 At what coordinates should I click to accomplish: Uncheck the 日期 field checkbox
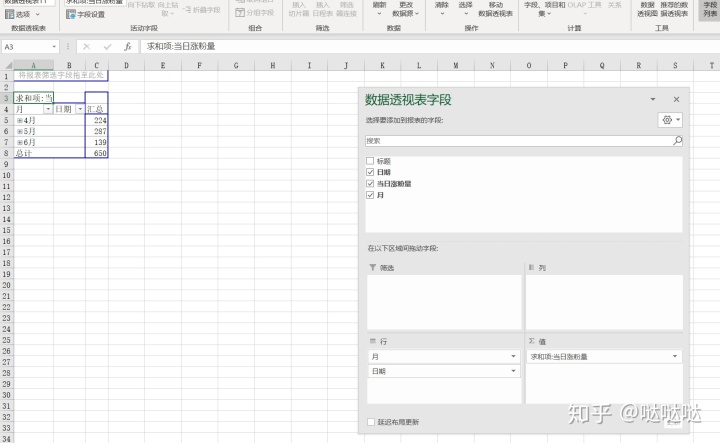(x=370, y=172)
